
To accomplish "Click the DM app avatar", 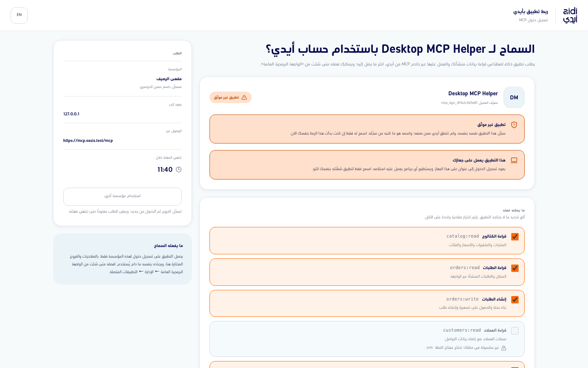I will 514,97.
